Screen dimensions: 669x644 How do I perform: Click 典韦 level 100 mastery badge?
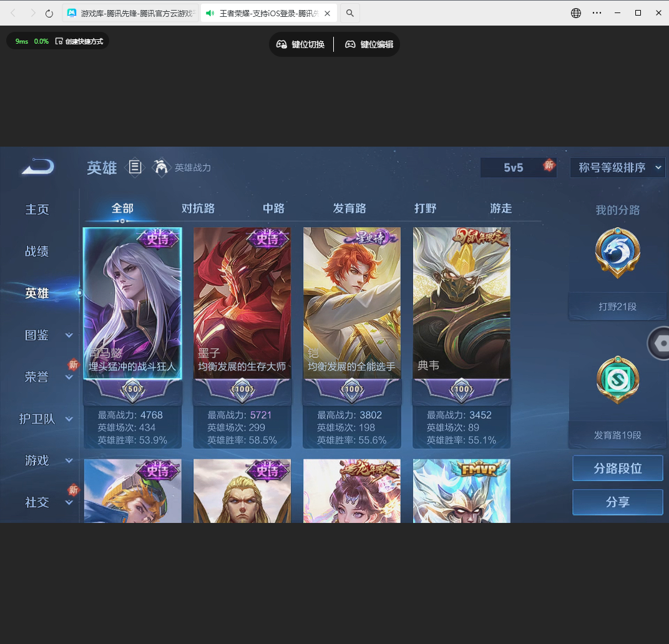pos(462,389)
